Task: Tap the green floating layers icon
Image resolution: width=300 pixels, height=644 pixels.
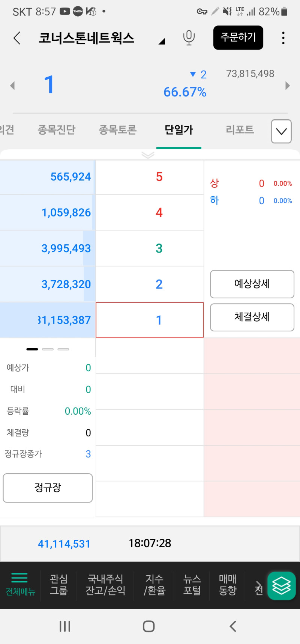Action: point(282,585)
